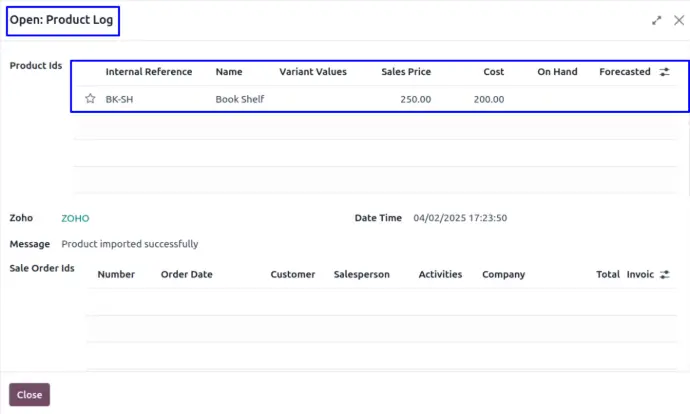Click the Date Time field value
690x414 pixels.
[460, 218]
